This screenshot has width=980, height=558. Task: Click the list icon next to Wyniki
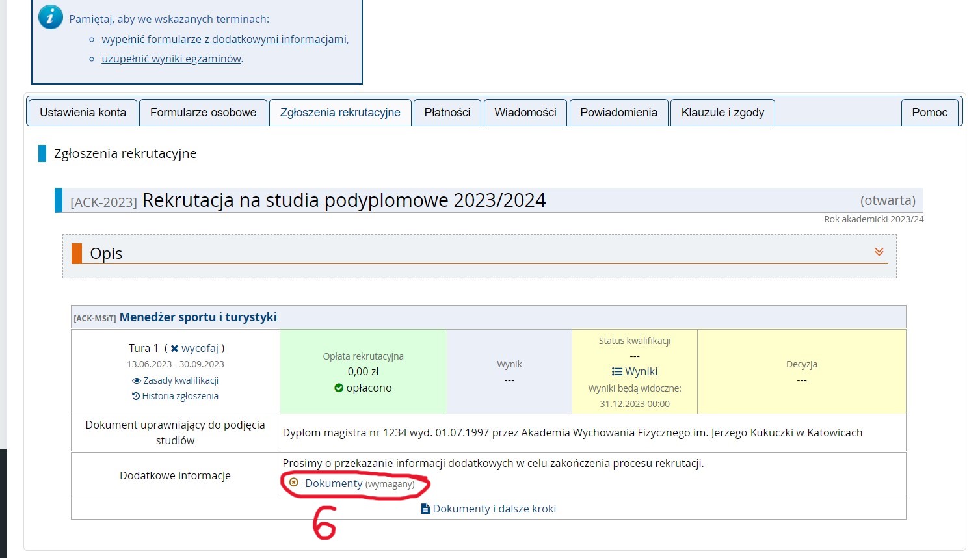(x=616, y=371)
